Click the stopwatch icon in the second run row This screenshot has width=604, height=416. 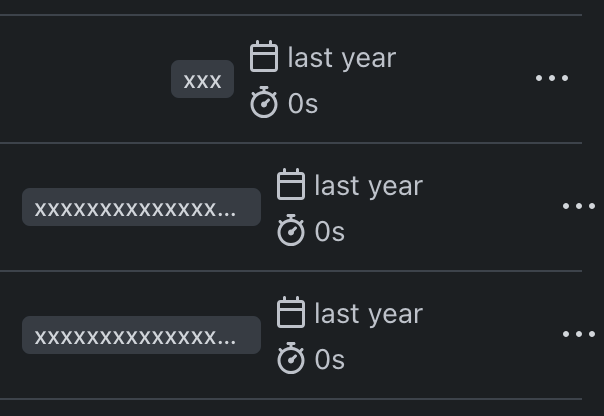point(290,231)
